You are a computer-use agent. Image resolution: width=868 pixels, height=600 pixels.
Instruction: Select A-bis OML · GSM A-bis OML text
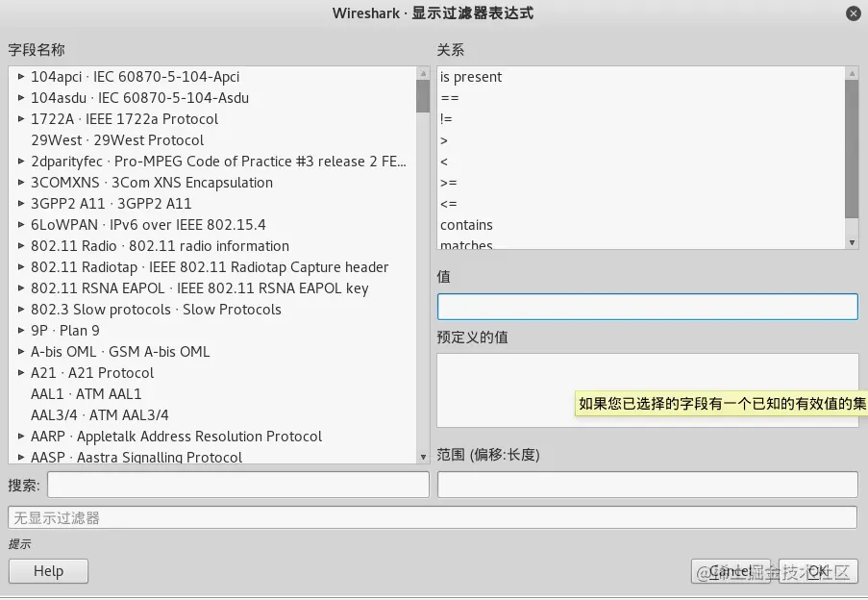tap(120, 352)
